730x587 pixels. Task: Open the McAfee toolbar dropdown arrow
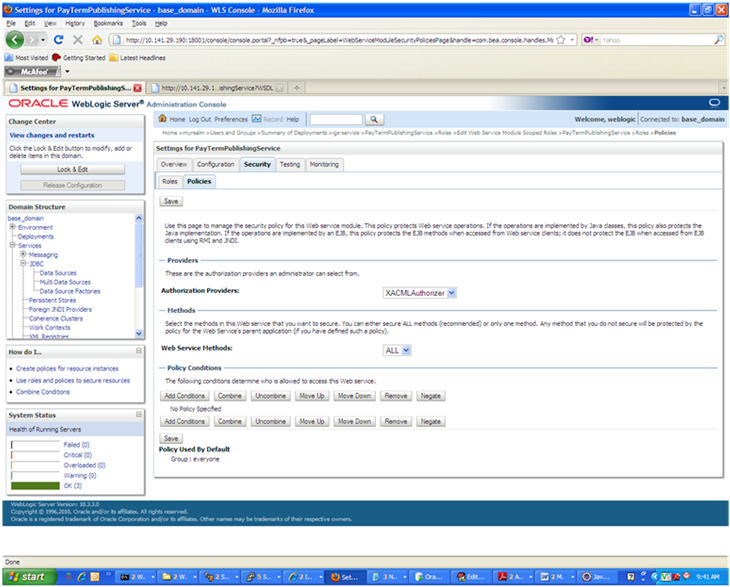67,71
